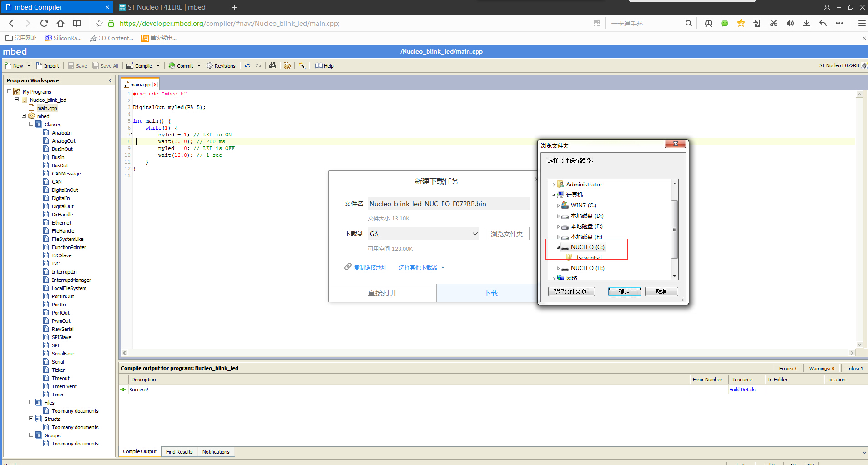Screen dimensions: 868x465
Task: Select the PwmOut class entry
Action: tap(61, 321)
